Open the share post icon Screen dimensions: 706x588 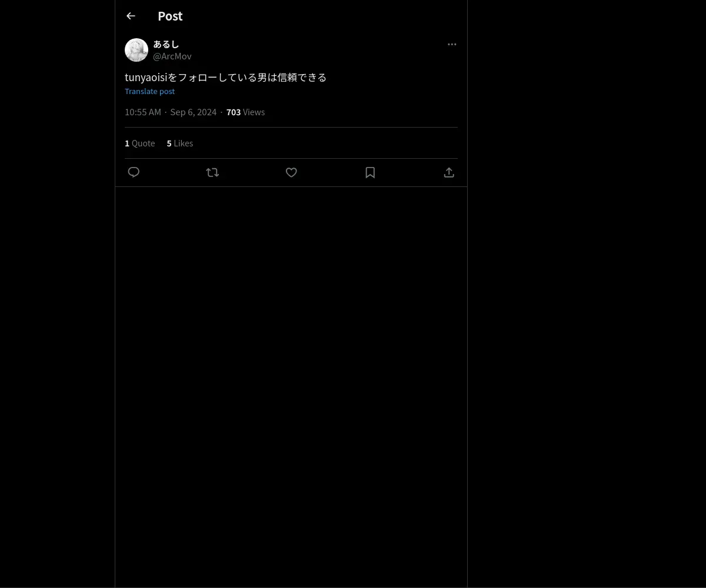pos(449,172)
